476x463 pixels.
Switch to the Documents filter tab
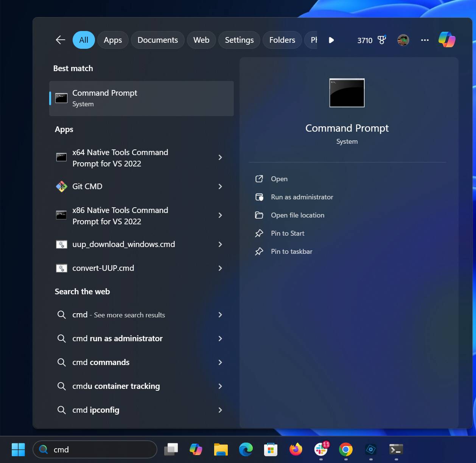pyautogui.click(x=157, y=40)
